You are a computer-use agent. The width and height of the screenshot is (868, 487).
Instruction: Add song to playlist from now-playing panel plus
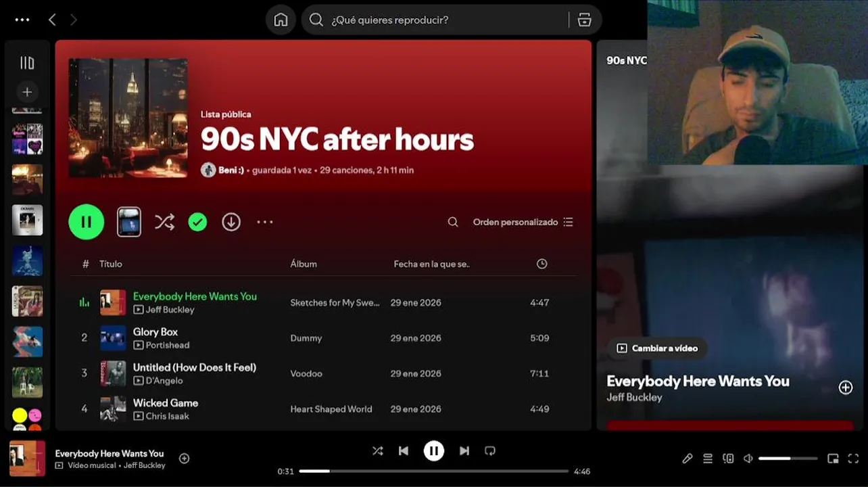846,388
